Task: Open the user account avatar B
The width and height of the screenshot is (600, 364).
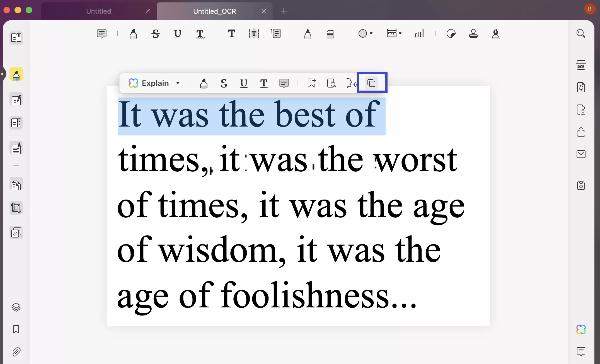Action: [589, 9]
